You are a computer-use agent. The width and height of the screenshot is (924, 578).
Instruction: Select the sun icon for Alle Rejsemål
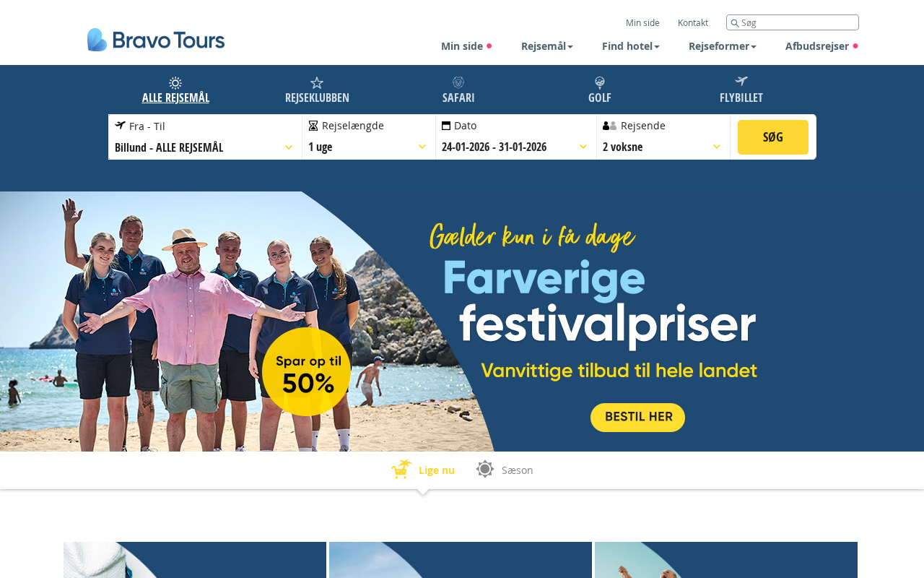pos(175,83)
